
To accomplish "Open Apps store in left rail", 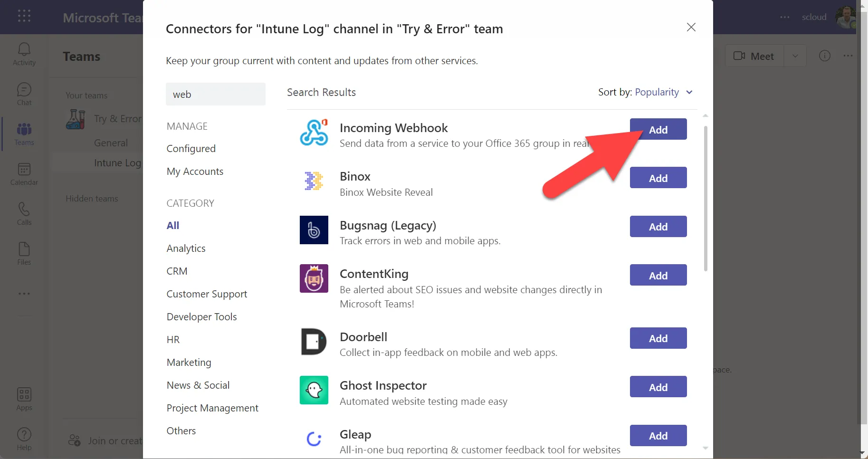I will tap(24, 399).
